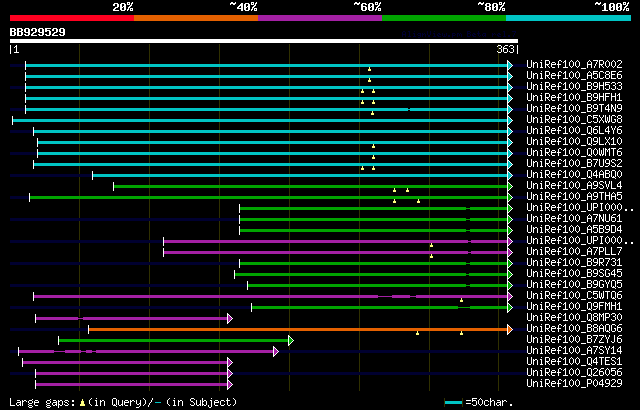
Task: Click the yellow gap marker under A7PLL7 bar
Action: point(431,256)
